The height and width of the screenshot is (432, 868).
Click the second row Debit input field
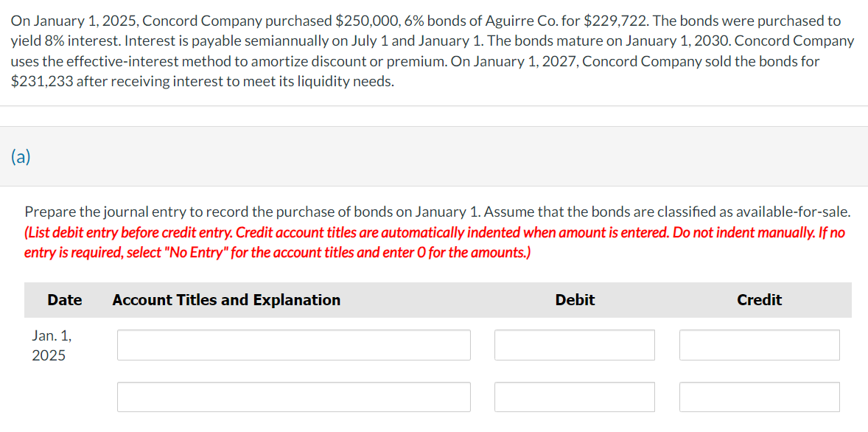click(x=574, y=397)
